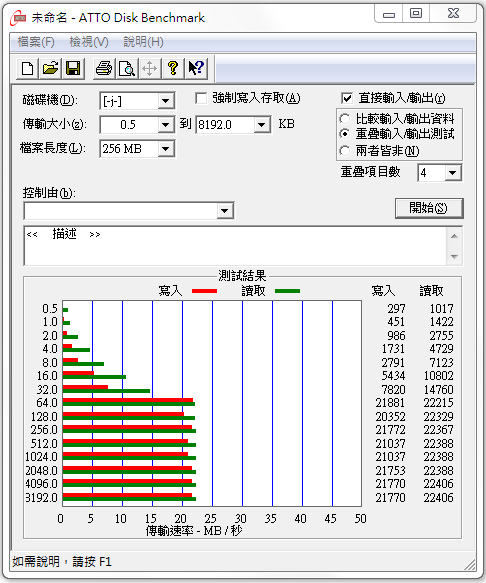Open About with the yellow question mark icon

pyautogui.click(x=173, y=68)
